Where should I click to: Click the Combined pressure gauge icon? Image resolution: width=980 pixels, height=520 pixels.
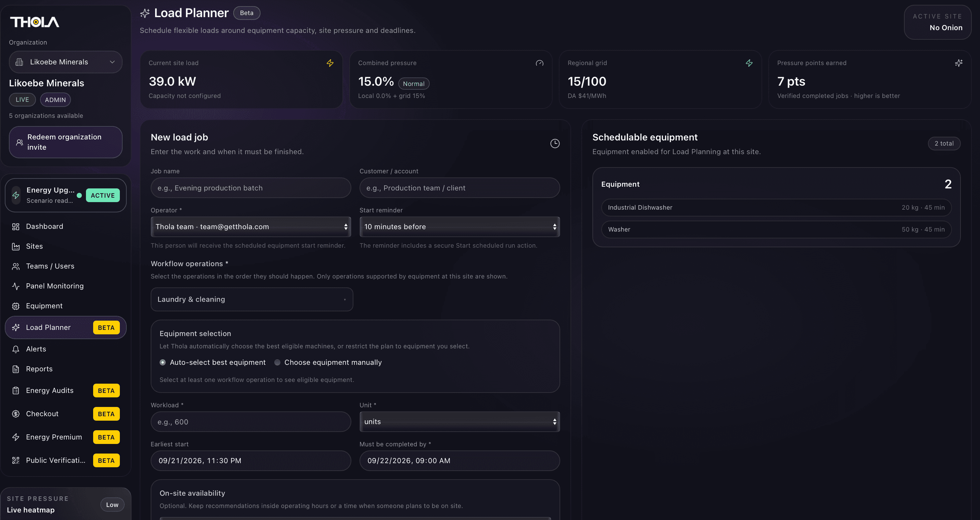click(539, 63)
